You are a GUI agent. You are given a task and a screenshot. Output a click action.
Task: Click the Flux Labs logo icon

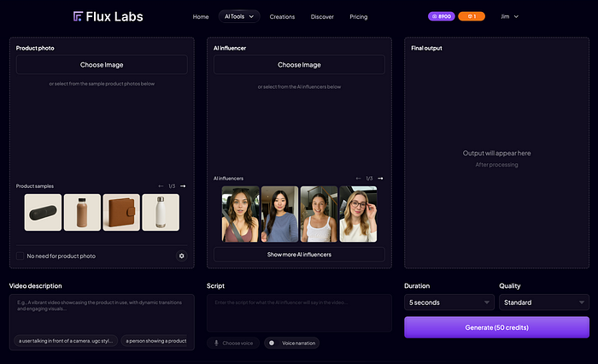[x=78, y=16]
